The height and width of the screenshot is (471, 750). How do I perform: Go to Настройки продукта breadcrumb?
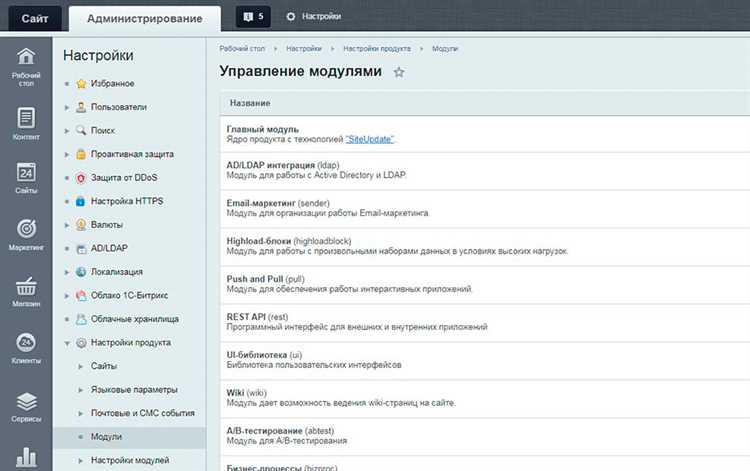click(377, 49)
